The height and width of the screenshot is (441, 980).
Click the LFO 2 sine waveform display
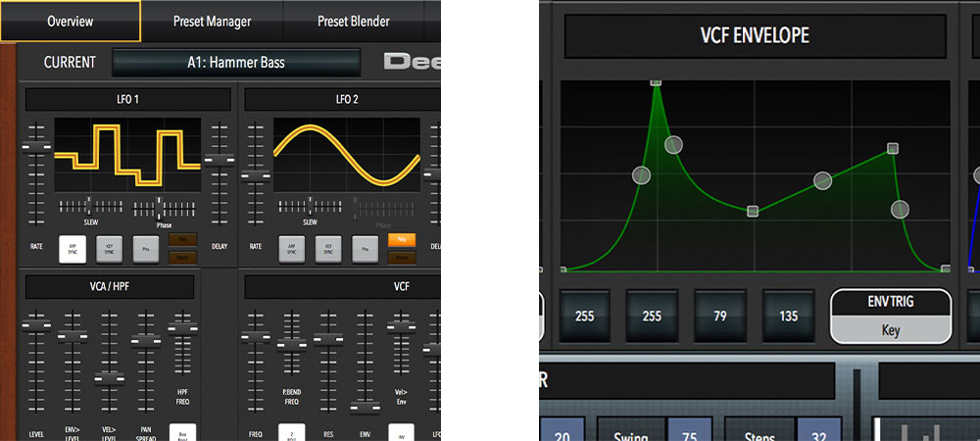pos(347,155)
